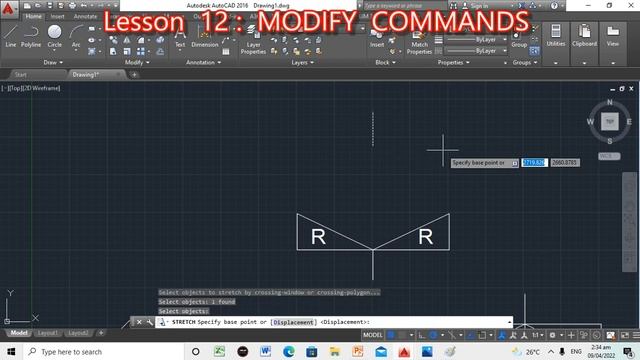640x360 pixels.
Task: Click the STRETCH command line input
Action: point(333,322)
